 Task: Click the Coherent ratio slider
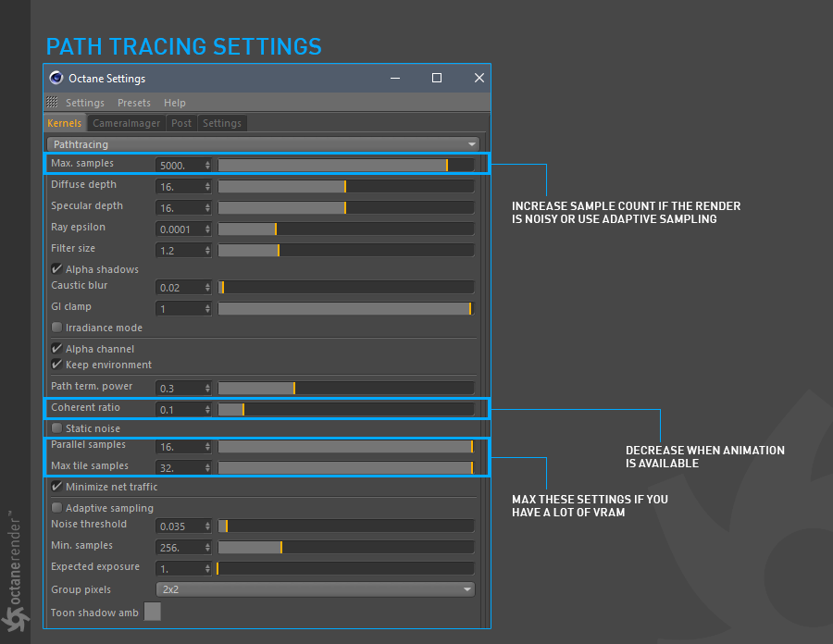click(x=345, y=409)
